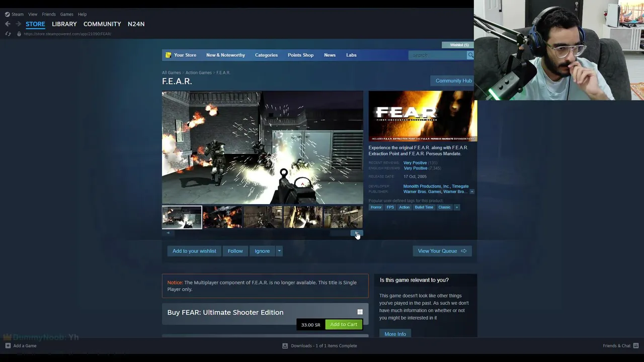Select the first screenshot thumbnail
Image resolution: width=644 pixels, height=362 pixels.
[182, 217]
